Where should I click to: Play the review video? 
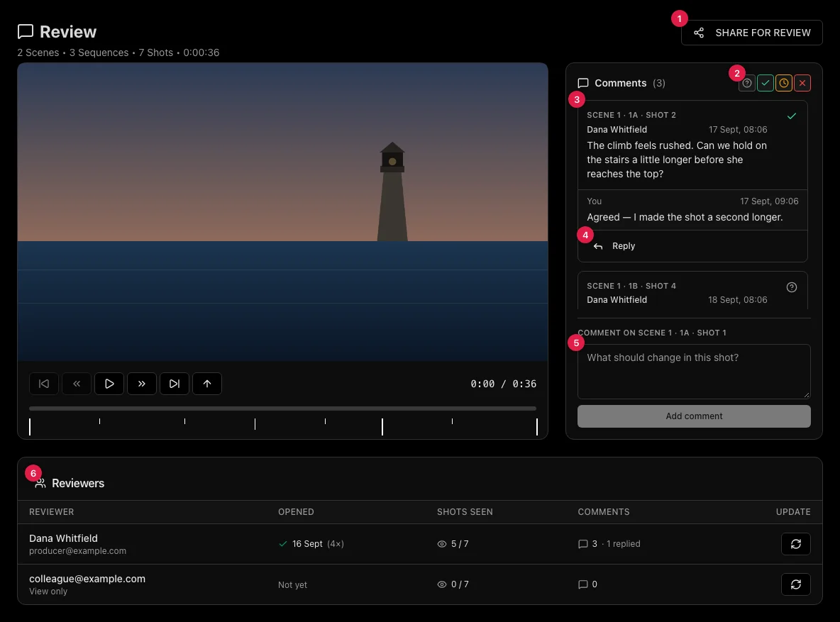tap(109, 384)
